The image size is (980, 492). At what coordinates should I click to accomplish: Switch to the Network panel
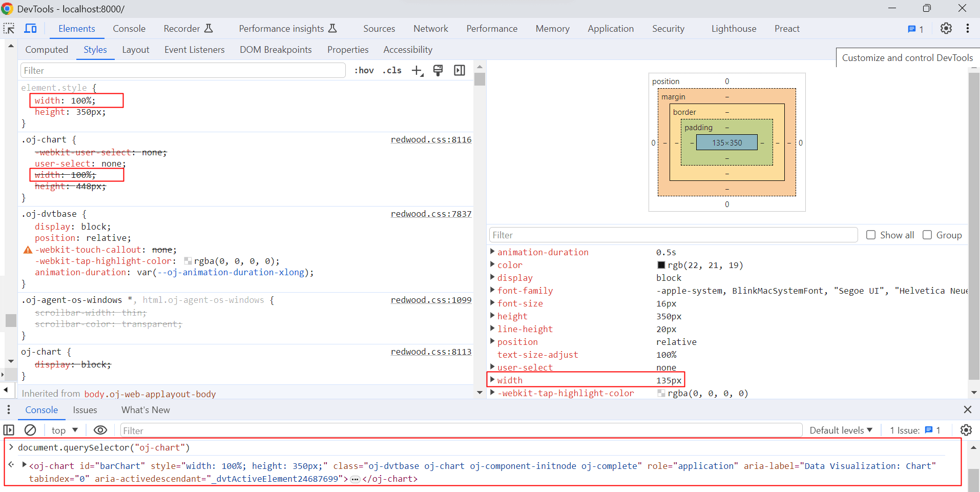(x=430, y=28)
